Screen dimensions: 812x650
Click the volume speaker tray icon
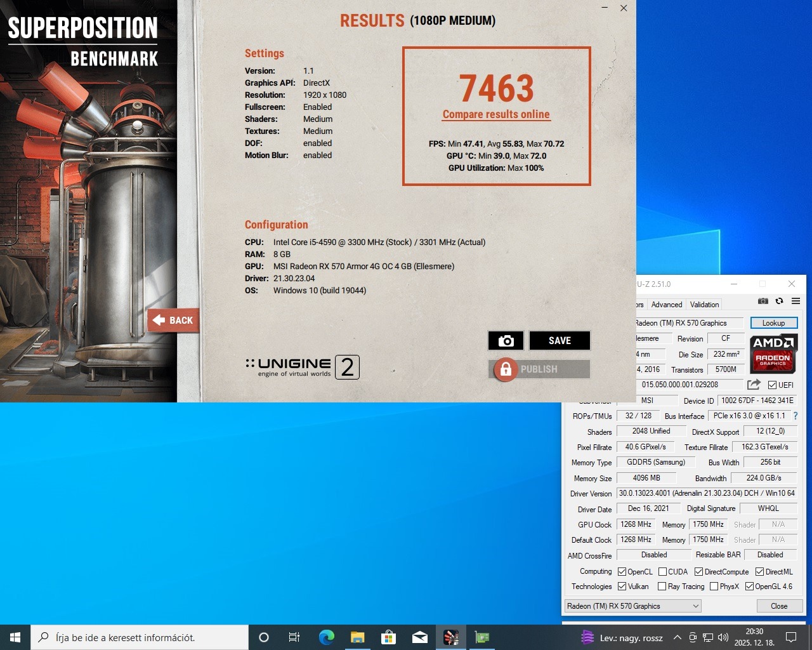723,637
